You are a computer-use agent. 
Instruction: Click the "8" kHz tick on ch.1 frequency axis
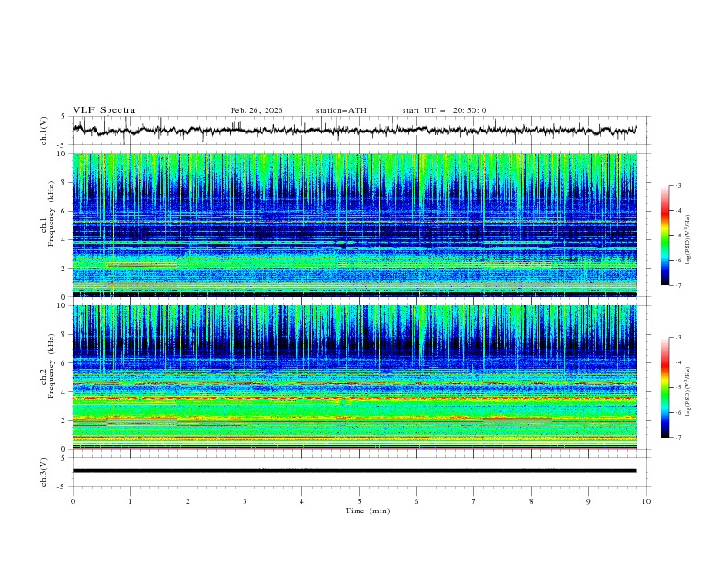click(x=65, y=182)
